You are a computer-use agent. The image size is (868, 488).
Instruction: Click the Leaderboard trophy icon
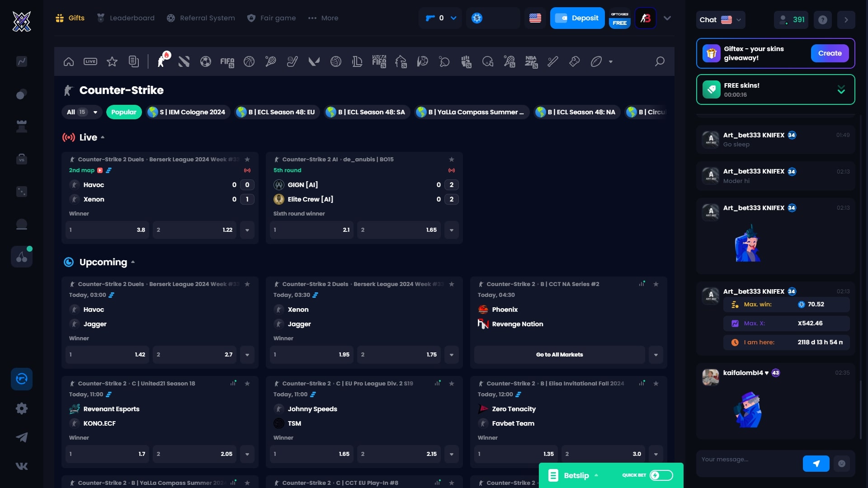point(100,18)
